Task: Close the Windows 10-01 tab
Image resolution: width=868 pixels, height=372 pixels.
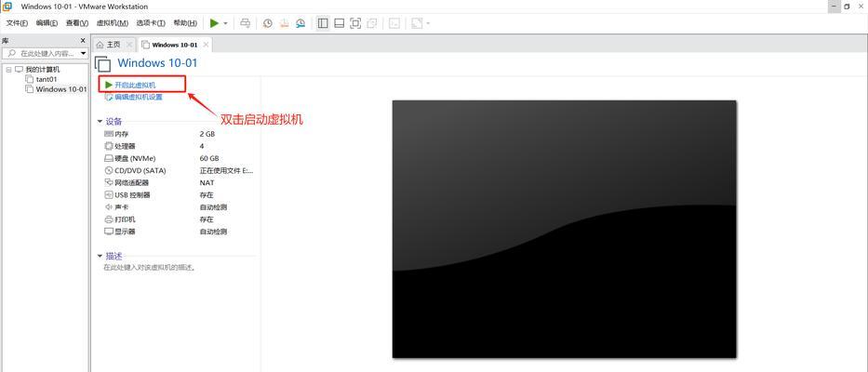Action: pos(206,45)
